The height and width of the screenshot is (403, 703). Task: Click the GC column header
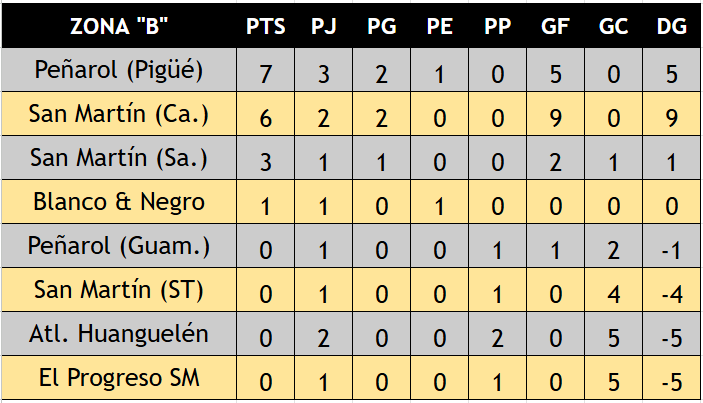(613, 26)
